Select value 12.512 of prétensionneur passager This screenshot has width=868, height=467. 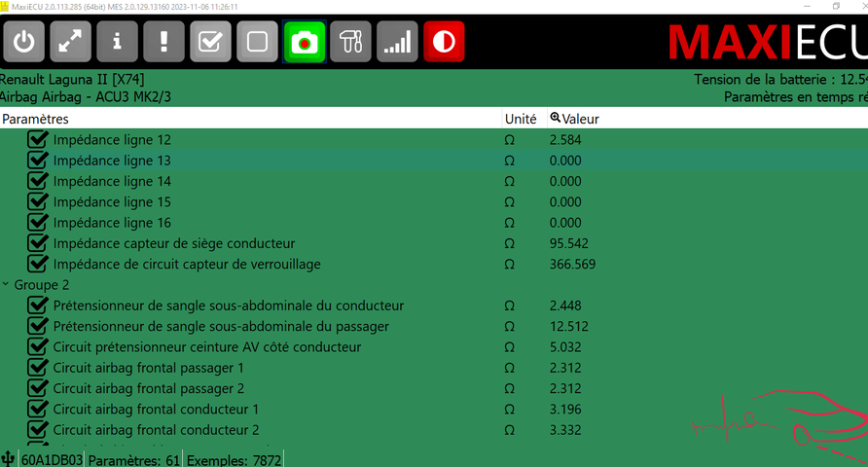tap(569, 327)
